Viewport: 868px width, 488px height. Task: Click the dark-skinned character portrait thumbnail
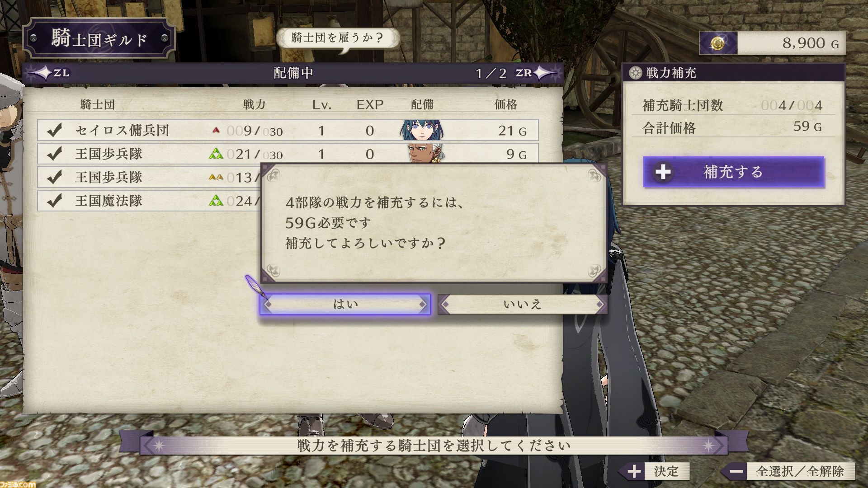point(425,154)
